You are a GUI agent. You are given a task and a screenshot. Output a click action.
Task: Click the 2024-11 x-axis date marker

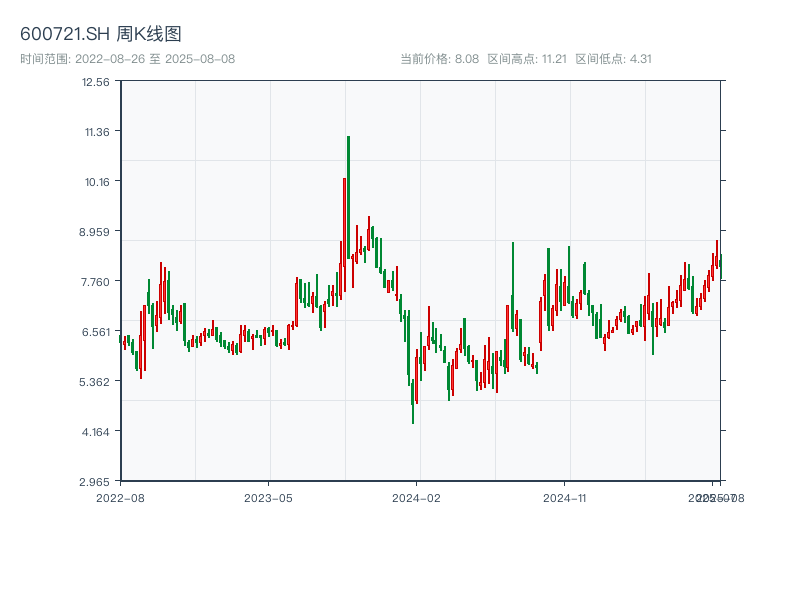tap(565, 497)
